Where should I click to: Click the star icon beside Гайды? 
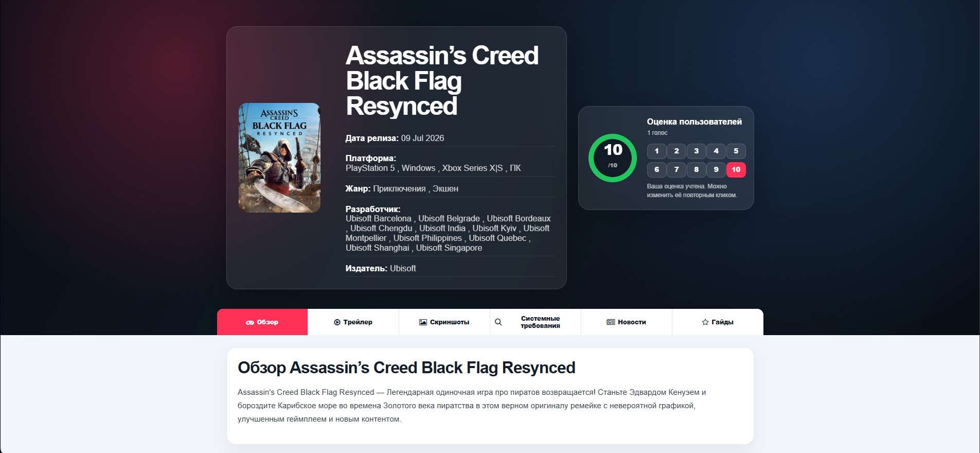(705, 322)
